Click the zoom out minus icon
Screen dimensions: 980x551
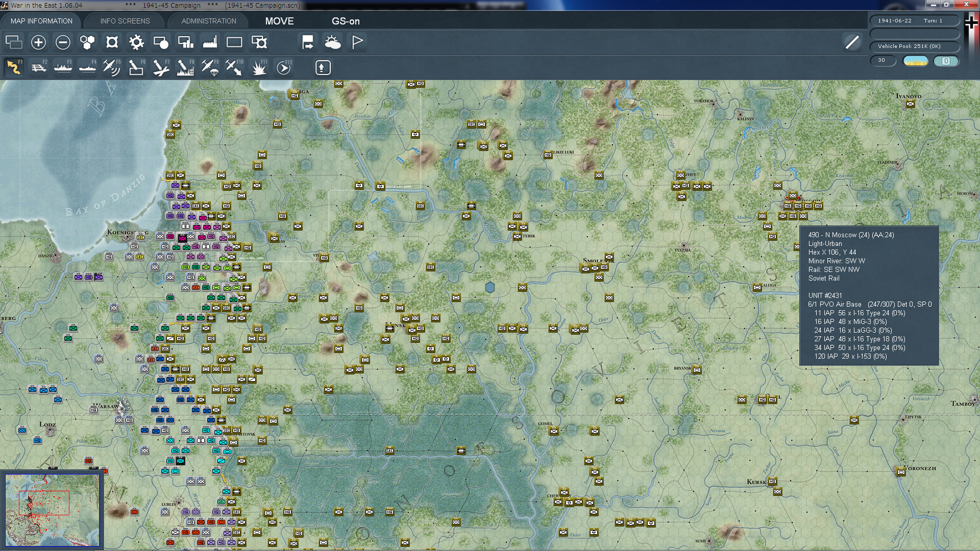tap(63, 42)
